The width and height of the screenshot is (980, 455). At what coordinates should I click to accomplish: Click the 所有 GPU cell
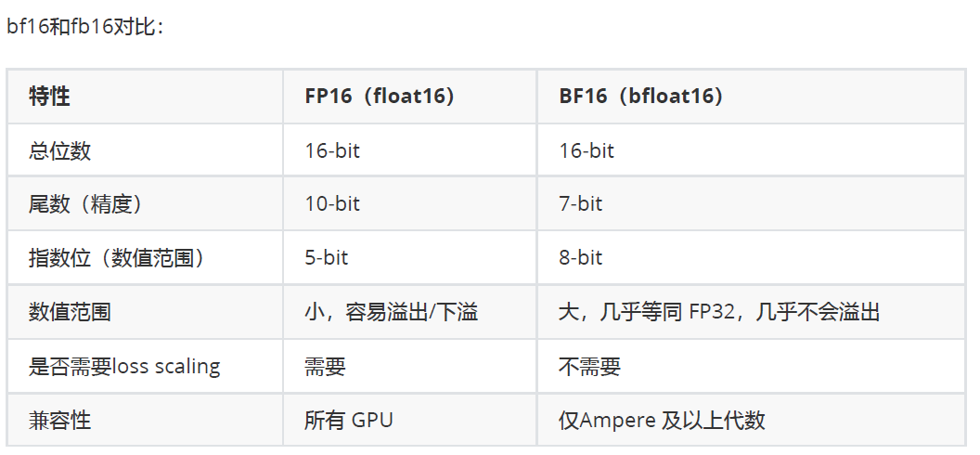(x=410, y=420)
